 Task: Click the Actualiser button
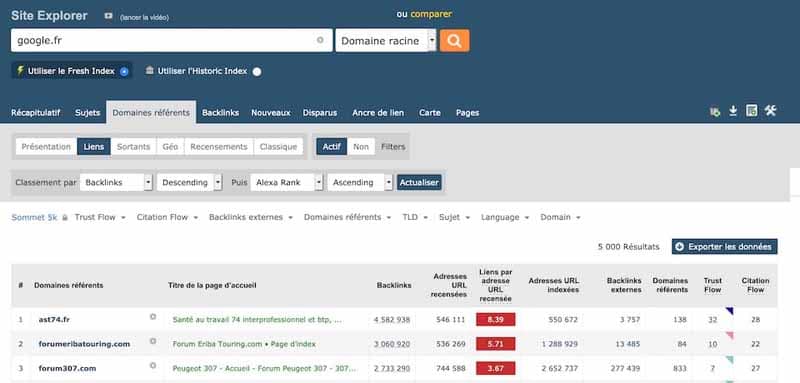pos(419,182)
